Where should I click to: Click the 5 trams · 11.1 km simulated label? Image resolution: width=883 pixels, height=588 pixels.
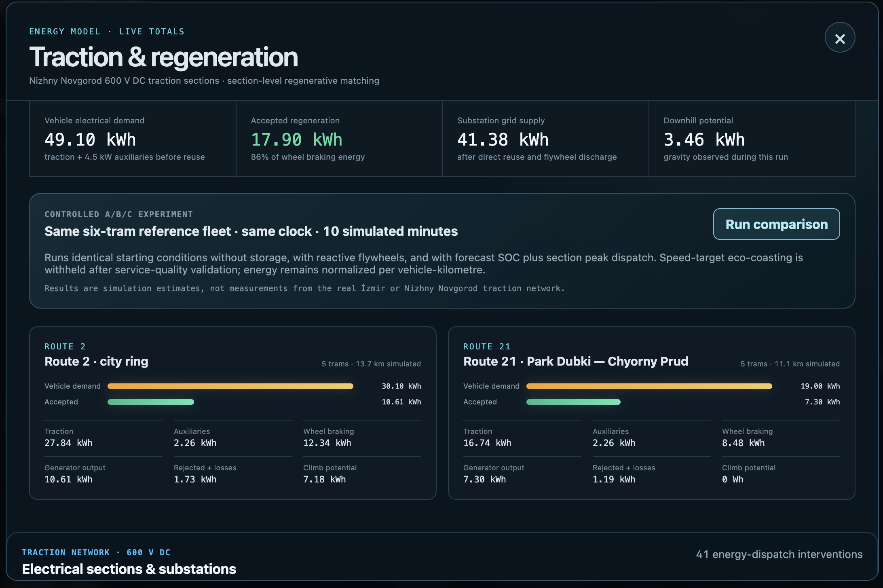(790, 364)
